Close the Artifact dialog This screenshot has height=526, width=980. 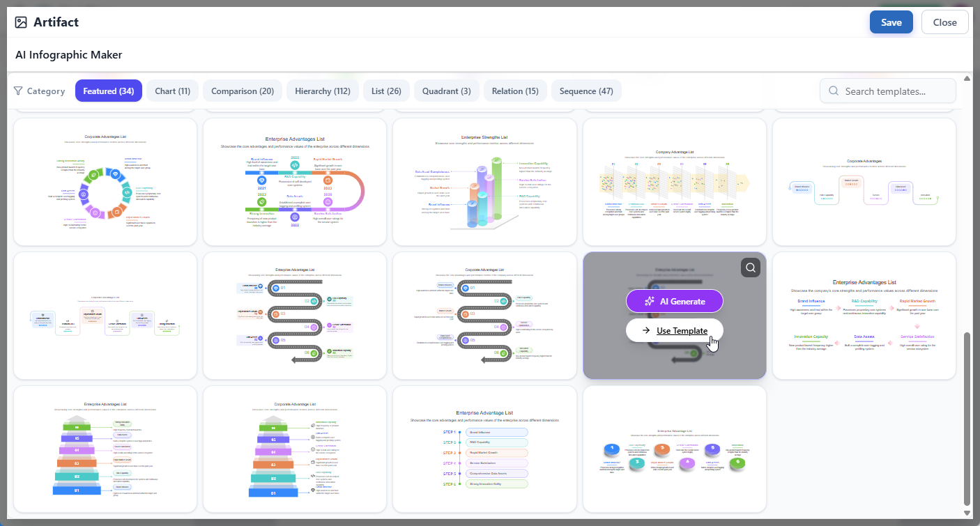[x=944, y=22]
